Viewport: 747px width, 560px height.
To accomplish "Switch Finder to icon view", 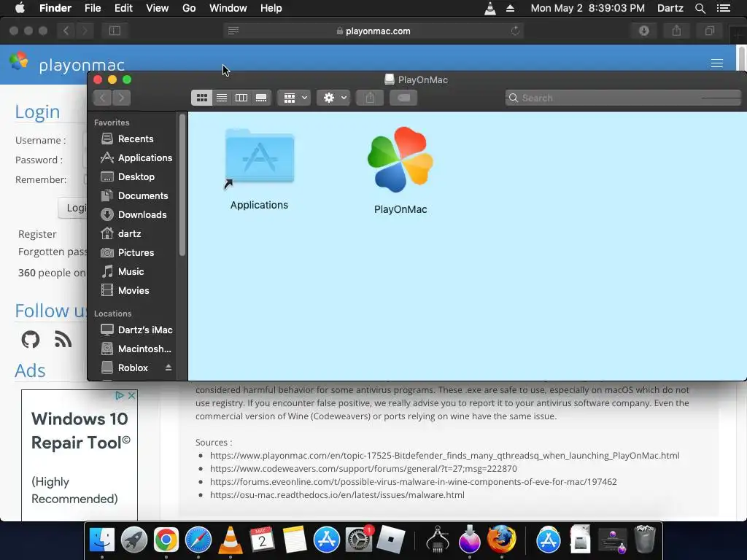I will pos(202,98).
